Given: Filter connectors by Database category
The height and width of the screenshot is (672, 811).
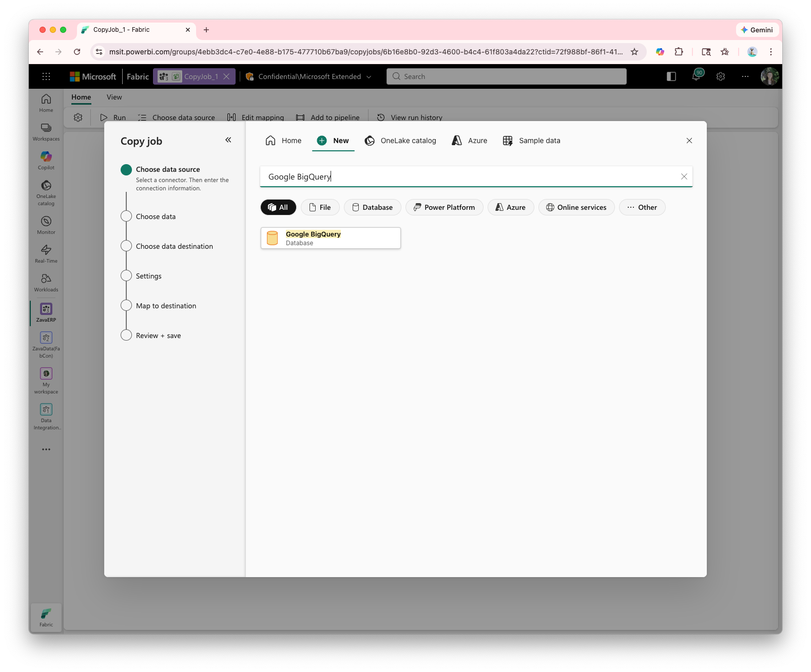Looking at the screenshot, I should coord(372,207).
